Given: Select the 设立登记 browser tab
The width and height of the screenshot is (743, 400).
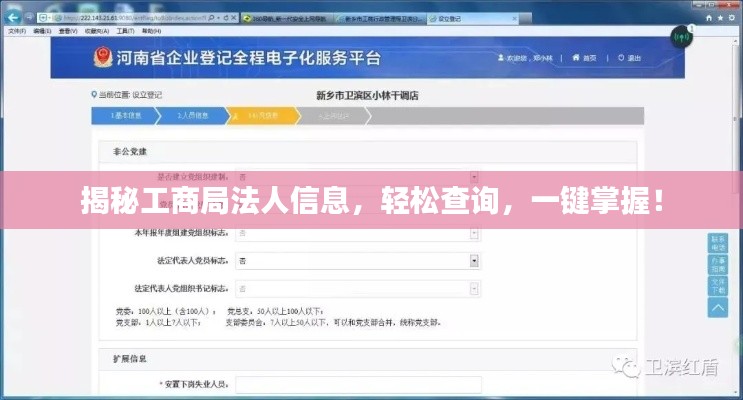Looking at the screenshot, I should 473,18.
